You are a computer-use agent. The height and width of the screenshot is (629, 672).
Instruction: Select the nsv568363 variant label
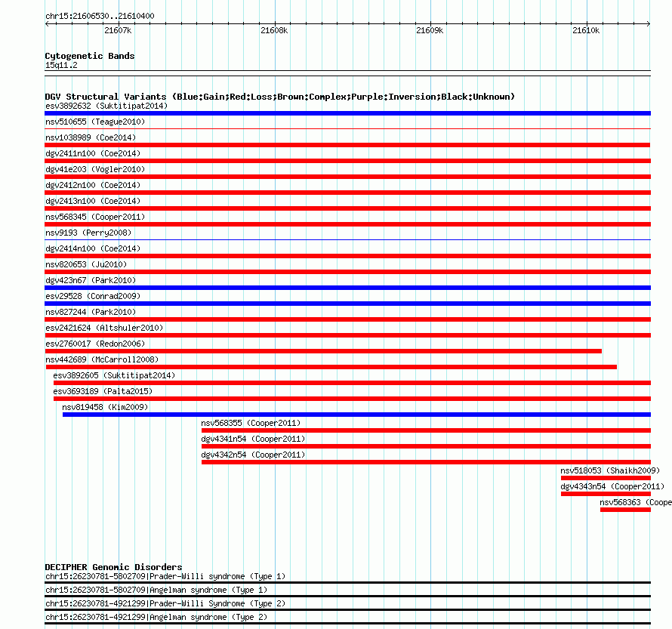coord(636,502)
